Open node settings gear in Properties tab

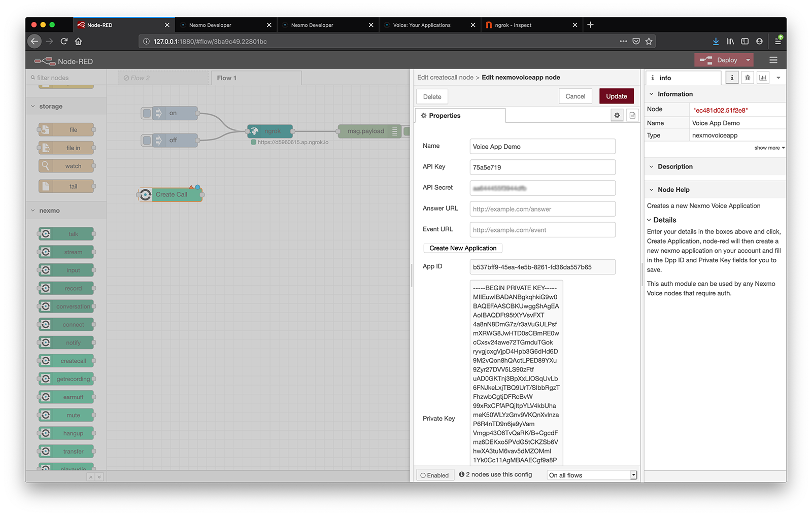(617, 115)
